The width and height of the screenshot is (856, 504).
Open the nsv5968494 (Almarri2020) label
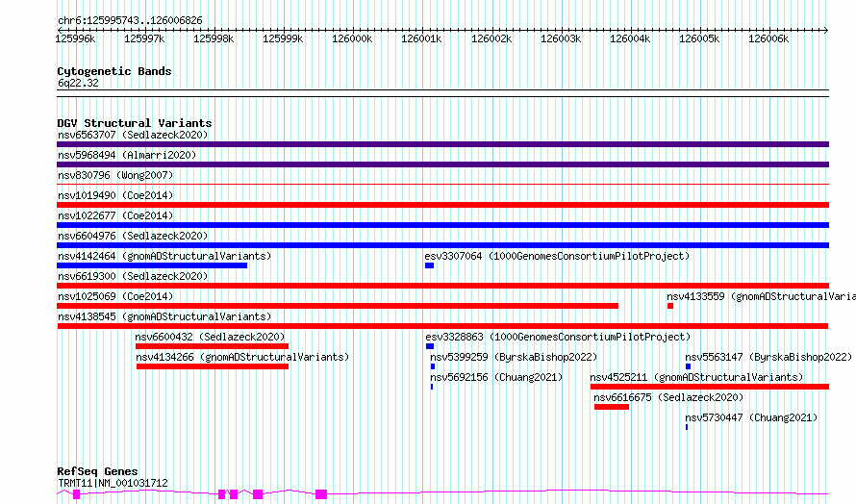127,155
